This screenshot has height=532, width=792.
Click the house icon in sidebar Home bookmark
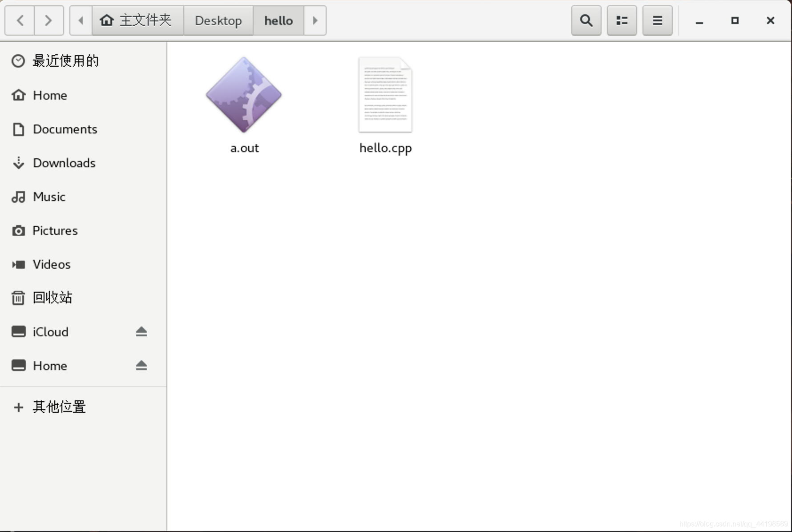click(18, 95)
